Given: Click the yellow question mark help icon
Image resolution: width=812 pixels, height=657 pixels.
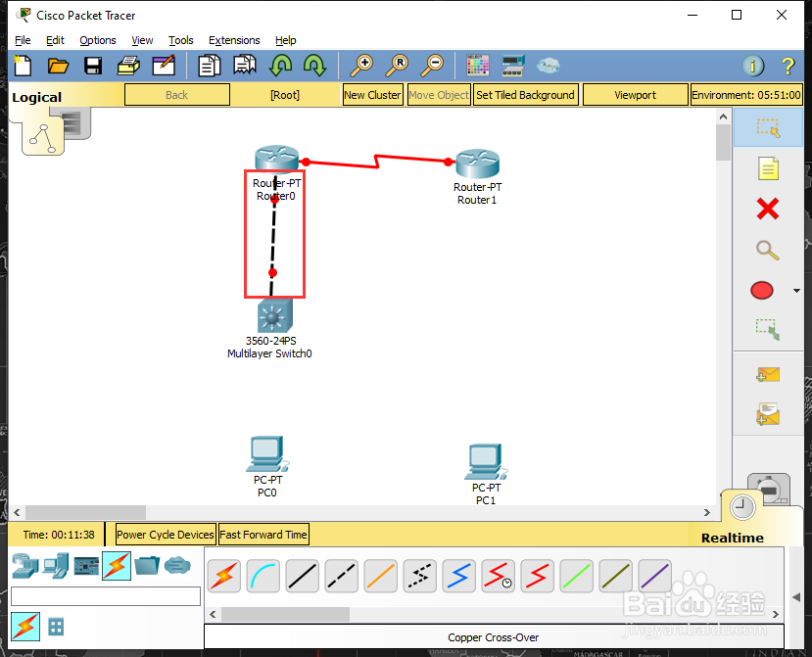Looking at the screenshot, I should [x=788, y=66].
